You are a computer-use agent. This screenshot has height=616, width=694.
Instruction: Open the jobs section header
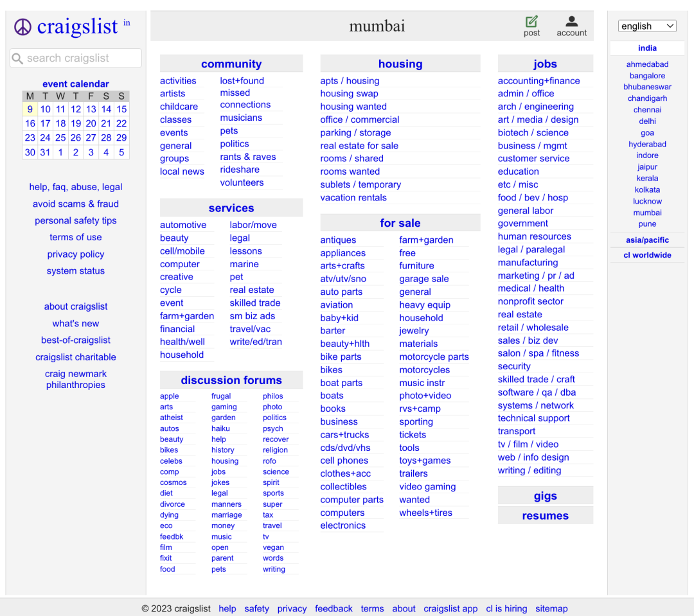coord(546,64)
